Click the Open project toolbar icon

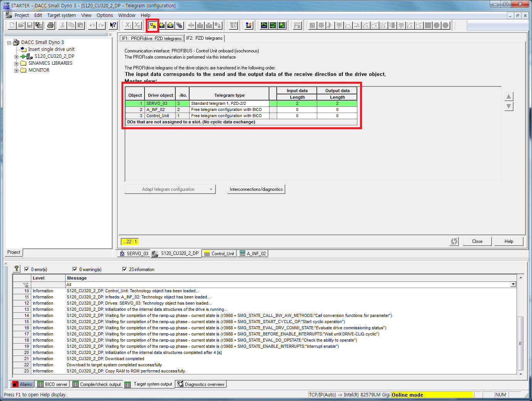point(21,25)
